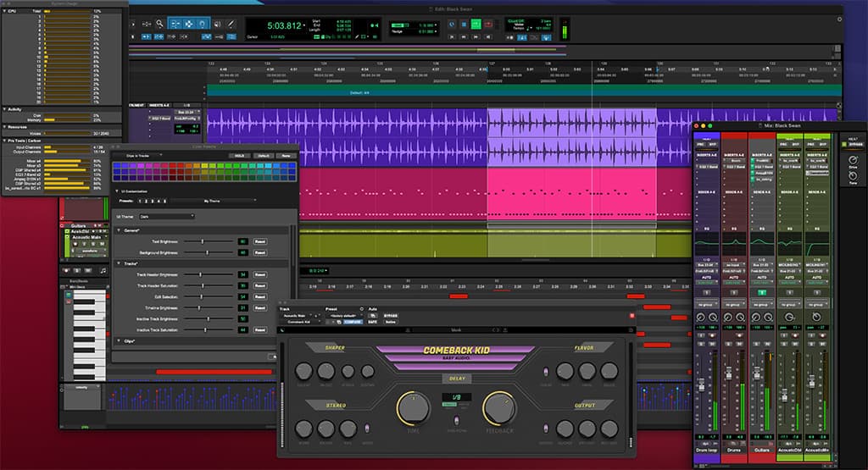Open the My Theme presets dropdown

[214, 202]
